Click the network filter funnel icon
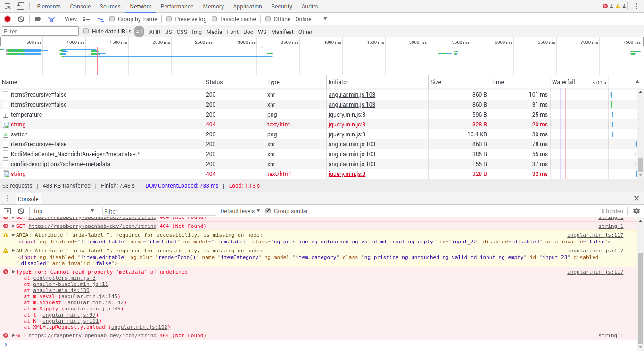This screenshot has height=351, width=644. pos(52,19)
